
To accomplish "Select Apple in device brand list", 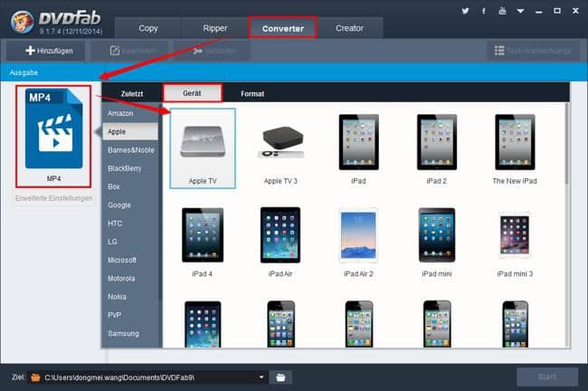I will 130,131.
